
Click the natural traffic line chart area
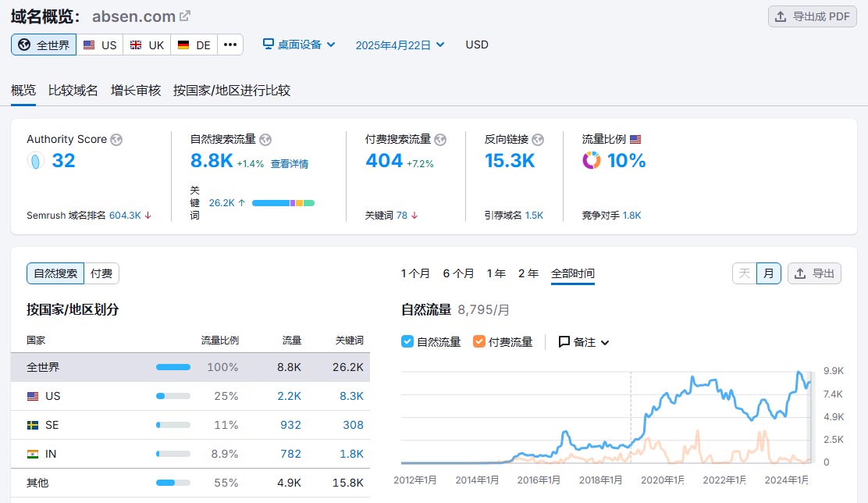click(x=607, y=416)
